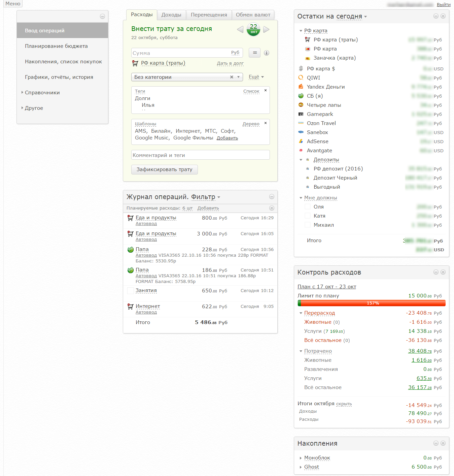Select the Расходы tab
Image resolution: width=454 pixels, height=476 pixels.
pos(142,14)
